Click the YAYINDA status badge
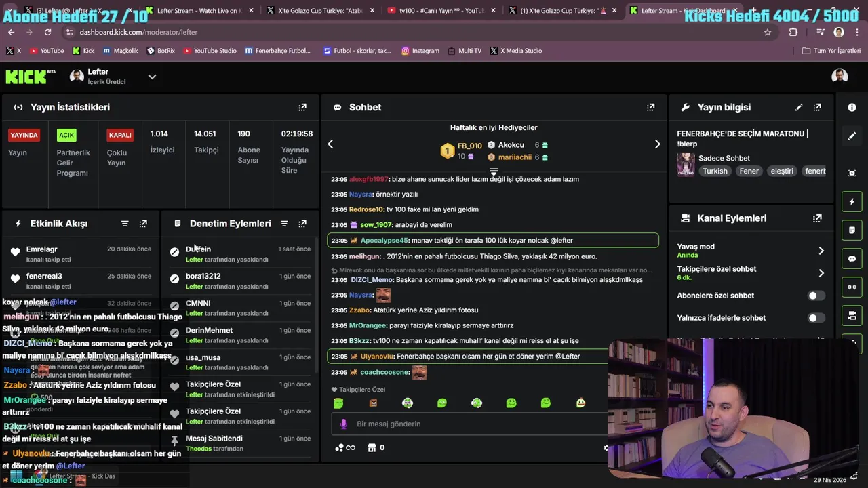This screenshot has height=488, width=868. point(24,135)
